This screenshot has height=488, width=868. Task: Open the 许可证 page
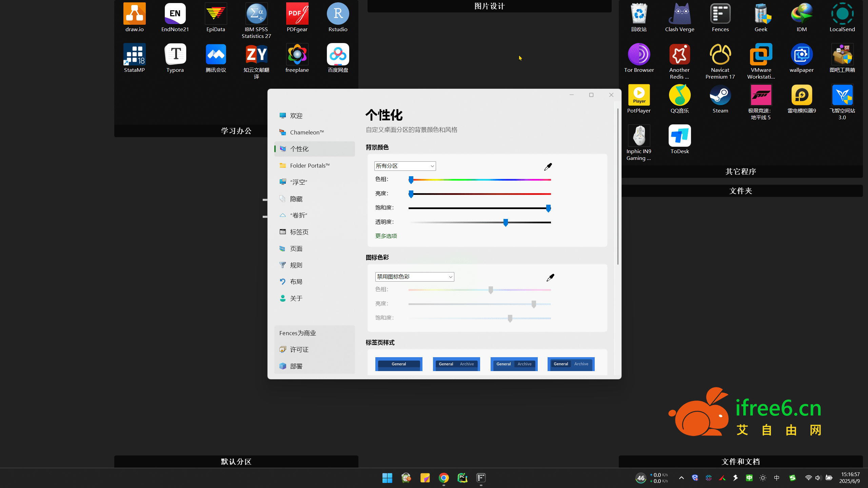299,349
